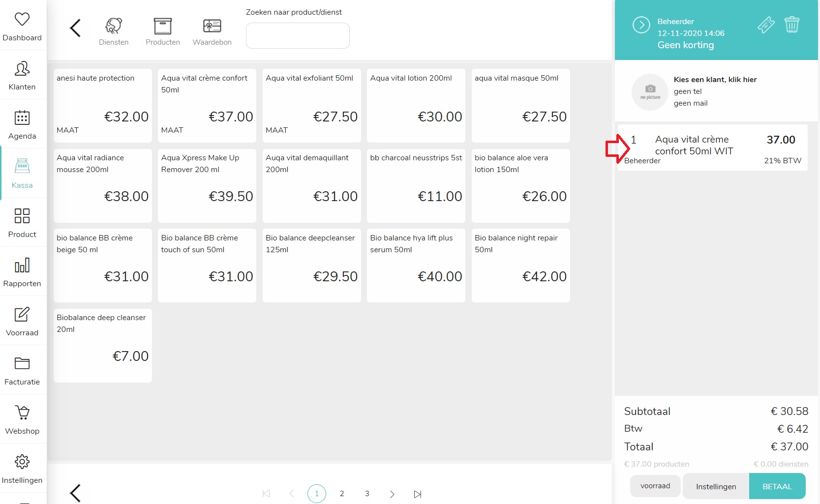
Task: Open the Agenda calendar icon
Action: [22, 118]
